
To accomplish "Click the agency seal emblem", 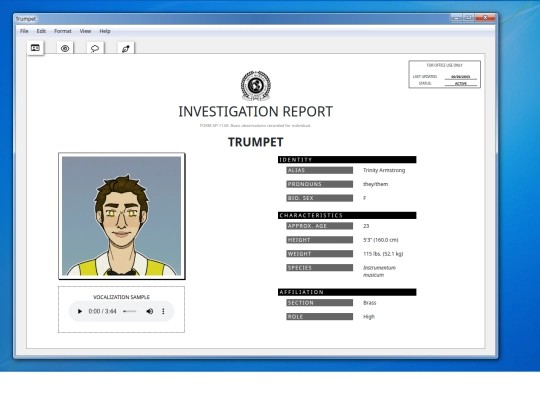I will pos(256,85).
